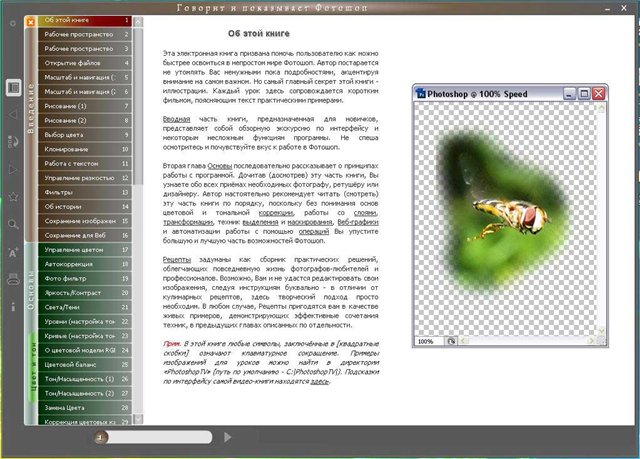Open chapter 1 Об этой книге
The height and width of the screenshot is (459, 640).
pyautogui.click(x=84, y=20)
